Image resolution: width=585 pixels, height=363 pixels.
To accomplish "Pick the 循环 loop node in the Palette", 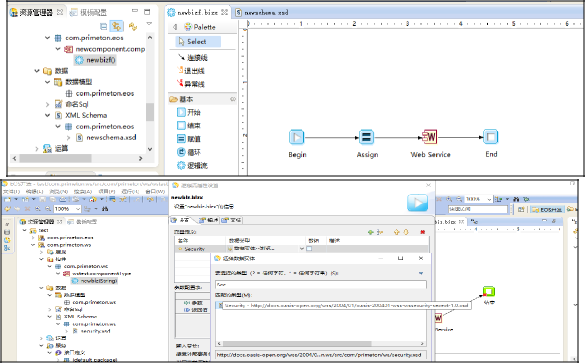I will [189, 152].
